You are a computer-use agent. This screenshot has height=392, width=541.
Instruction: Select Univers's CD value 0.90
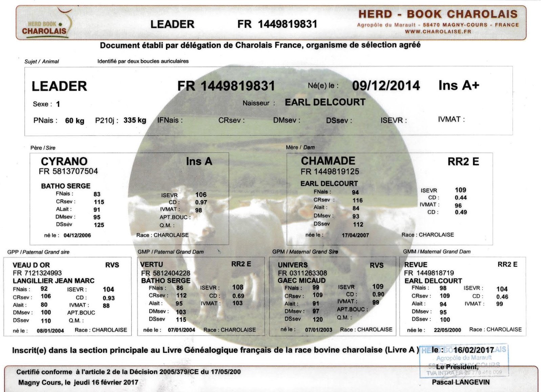378,294
